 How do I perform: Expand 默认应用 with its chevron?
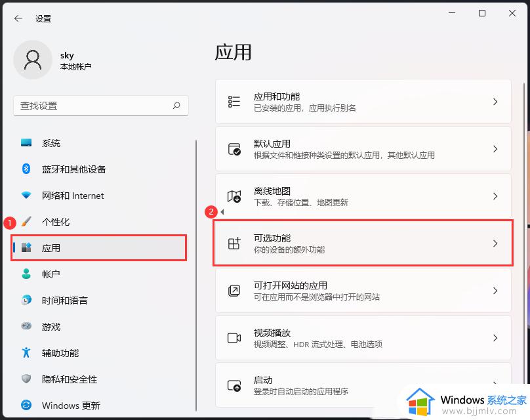tap(495, 149)
